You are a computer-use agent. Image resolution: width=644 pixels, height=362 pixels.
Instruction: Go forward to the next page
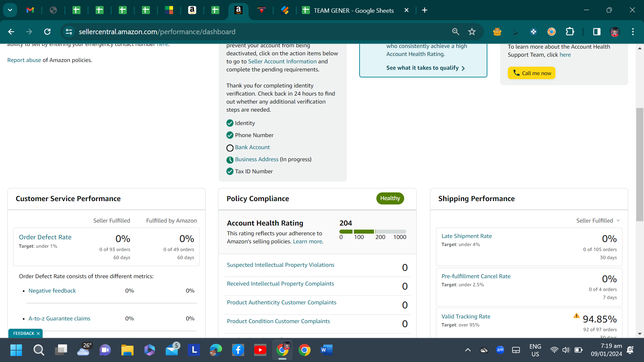[x=29, y=32]
